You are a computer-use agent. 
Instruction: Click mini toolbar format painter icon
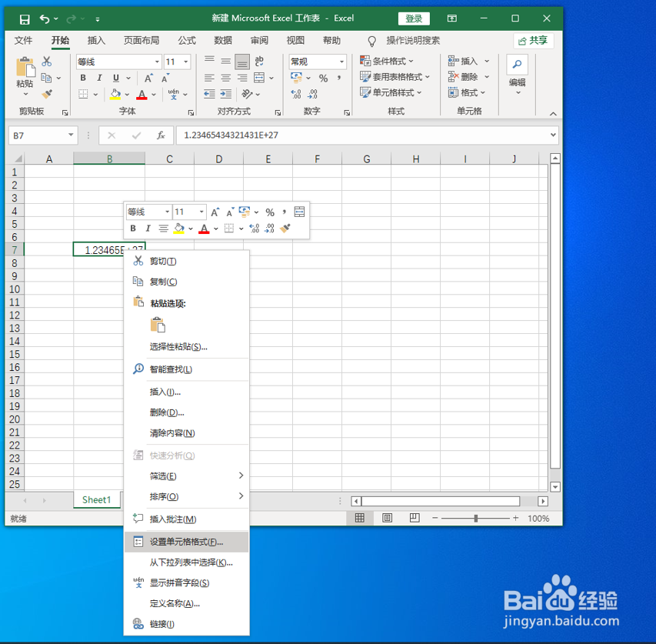285,228
